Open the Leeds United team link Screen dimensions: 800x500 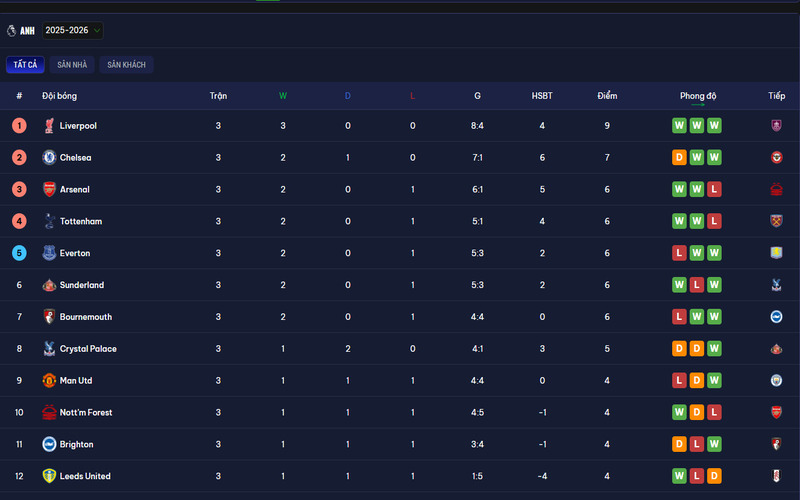pos(85,476)
